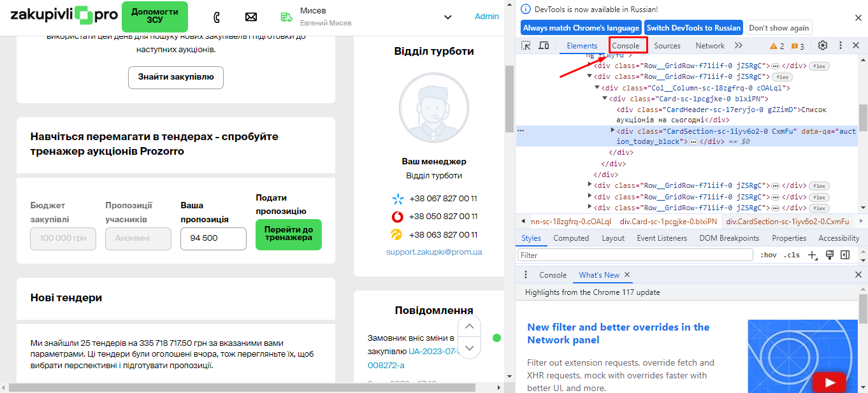Activate the inspect element picker
Screen dimensions: 868x393
click(526, 46)
